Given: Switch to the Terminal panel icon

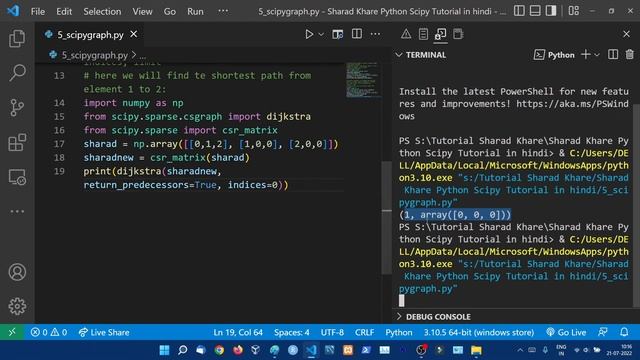Looking at the screenshot, I should coord(440,34).
